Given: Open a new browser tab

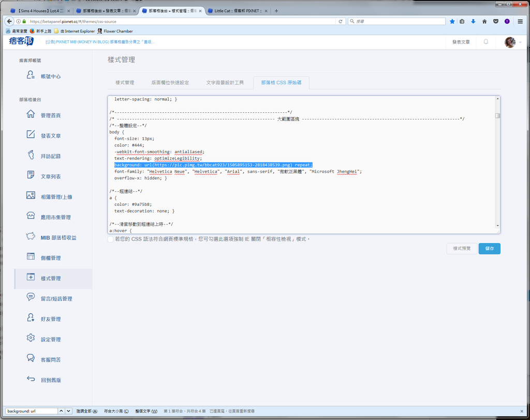Looking at the screenshot, I should [x=276, y=11].
